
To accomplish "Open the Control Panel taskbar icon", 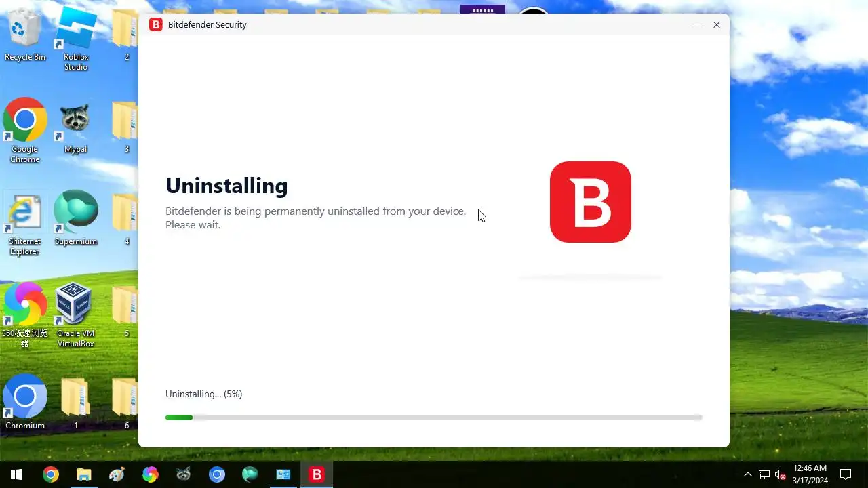I will pyautogui.click(x=283, y=474).
